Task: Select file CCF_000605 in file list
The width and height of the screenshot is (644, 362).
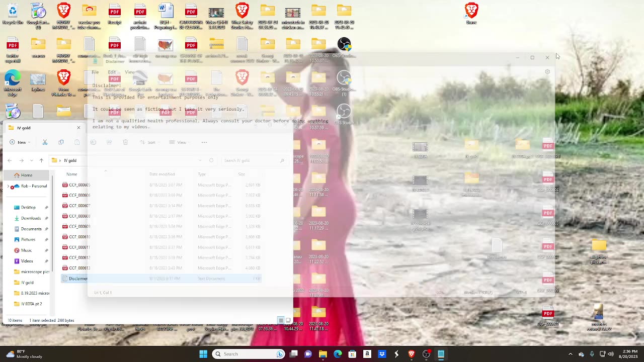Action: [x=75, y=185]
